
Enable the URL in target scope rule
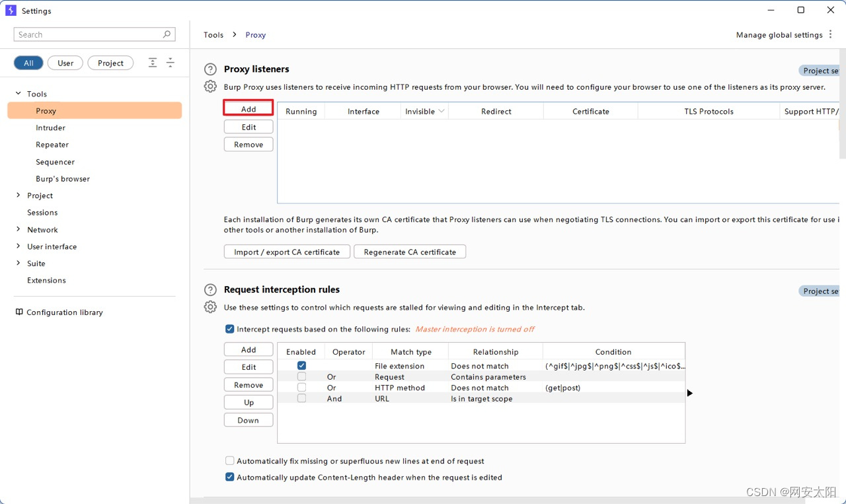(301, 398)
